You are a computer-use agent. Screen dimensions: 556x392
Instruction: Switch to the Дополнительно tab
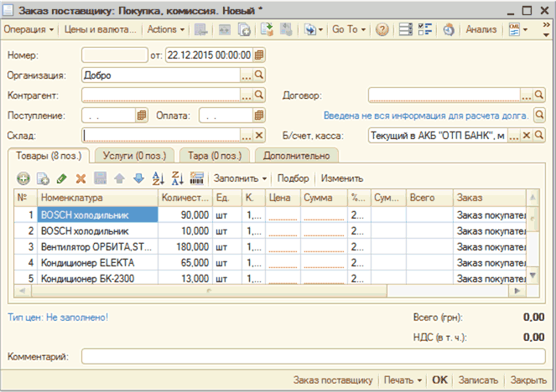pyautogui.click(x=297, y=156)
